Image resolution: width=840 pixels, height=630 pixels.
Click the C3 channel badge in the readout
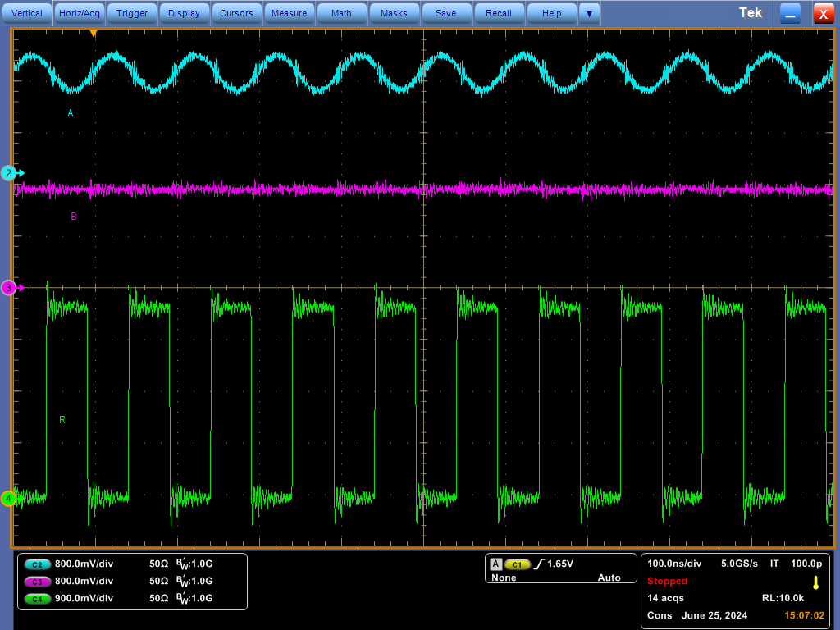(36, 581)
